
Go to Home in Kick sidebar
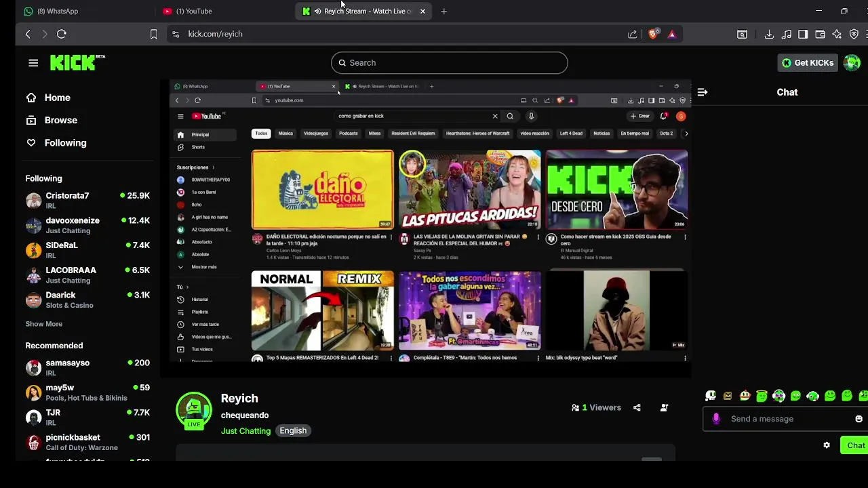(x=48, y=98)
